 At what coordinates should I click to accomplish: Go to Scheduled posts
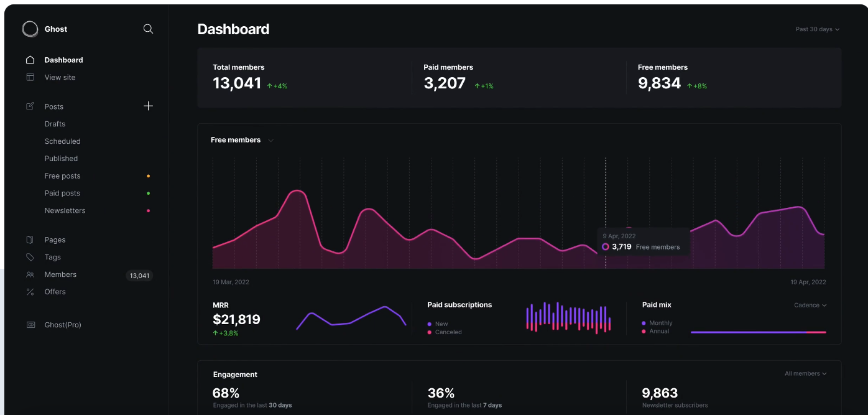(x=62, y=141)
